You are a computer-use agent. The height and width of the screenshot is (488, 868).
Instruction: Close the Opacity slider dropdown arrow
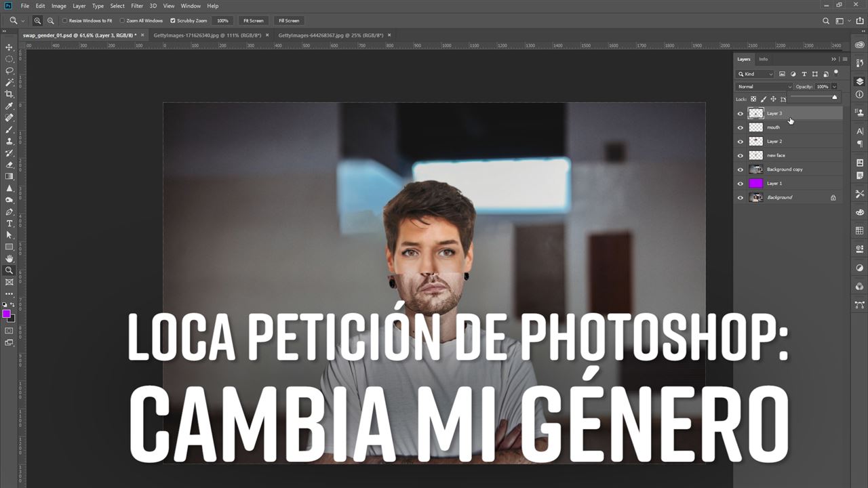pos(834,87)
